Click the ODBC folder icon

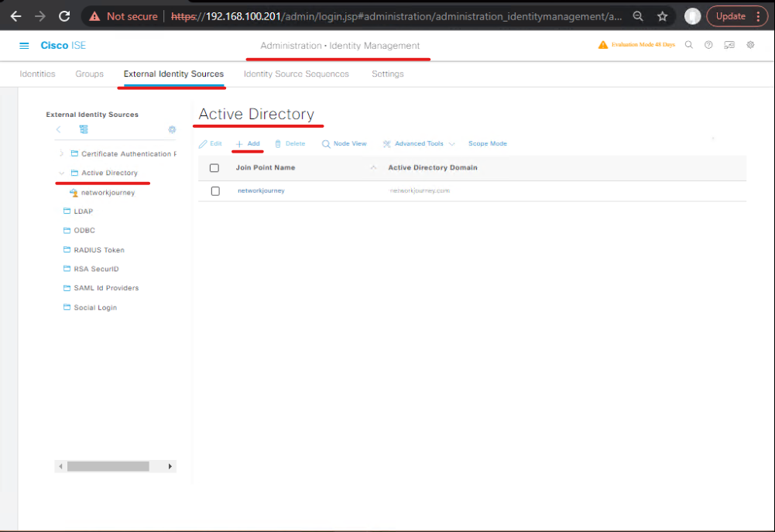[x=67, y=230]
